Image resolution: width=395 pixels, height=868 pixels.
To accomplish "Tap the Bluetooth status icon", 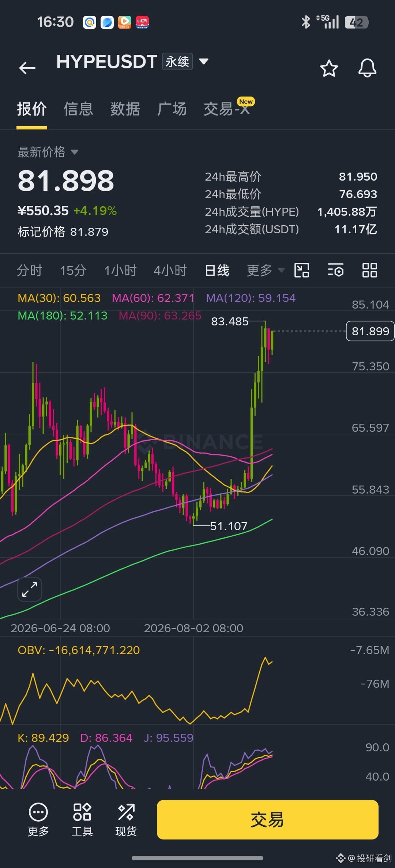I will click(x=306, y=22).
